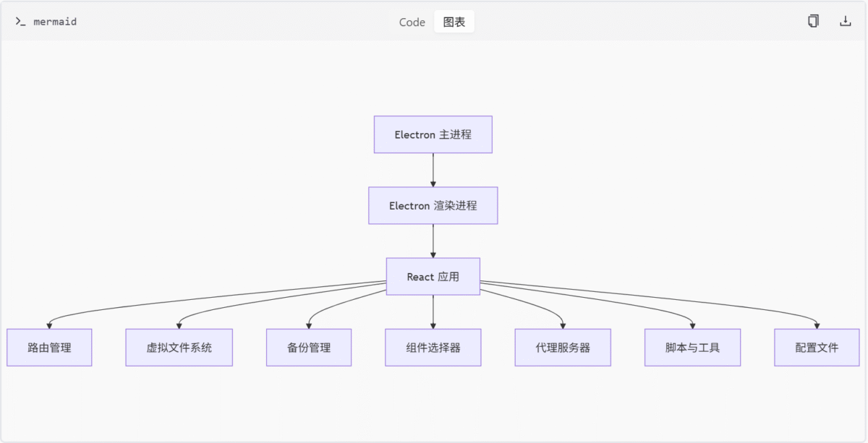The height and width of the screenshot is (443, 868).
Task: Click the 代理服务器 node
Action: pyautogui.click(x=563, y=348)
